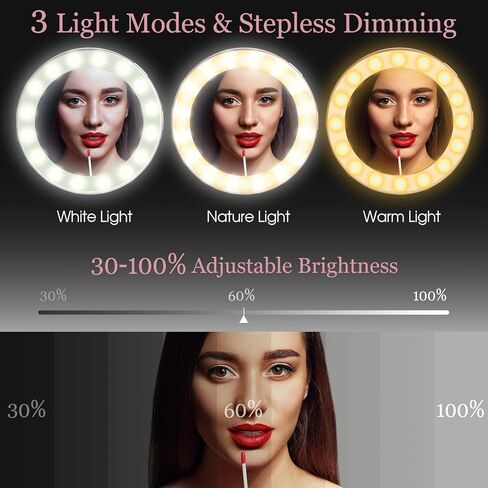Click the '3 Light Modes & Stepless Dimming' heading
The height and width of the screenshot is (488, 488).
[x=244, y=23]
